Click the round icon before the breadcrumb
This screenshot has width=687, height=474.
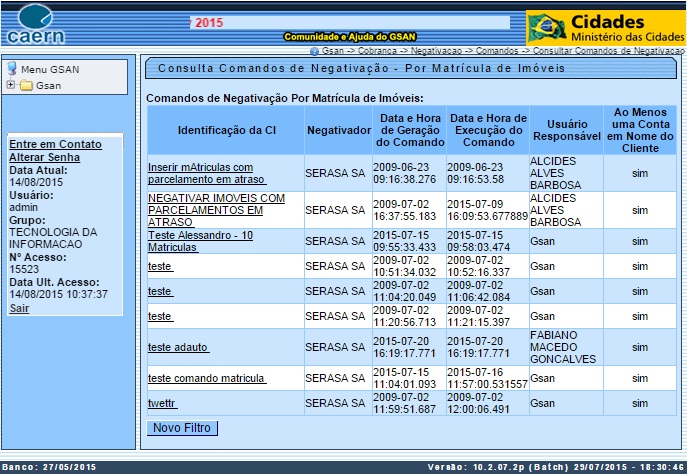(x=314, y=50)
